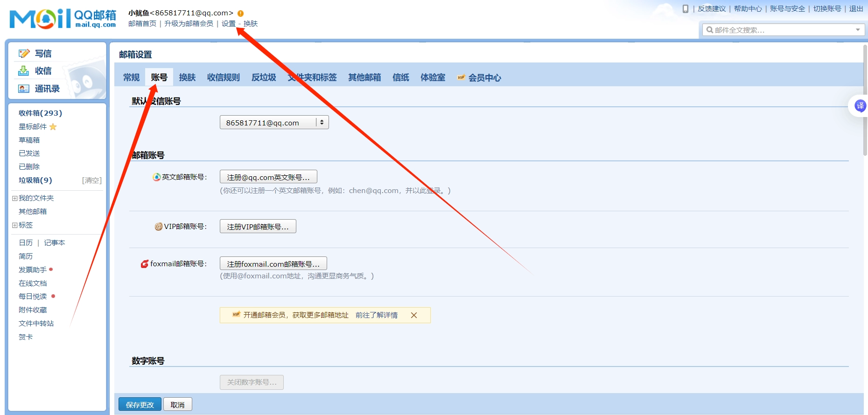This screenshot has width=868, height=415.
Task: Click the search magnifier icon
Action: pyautogui.click(x=710, y=30)
